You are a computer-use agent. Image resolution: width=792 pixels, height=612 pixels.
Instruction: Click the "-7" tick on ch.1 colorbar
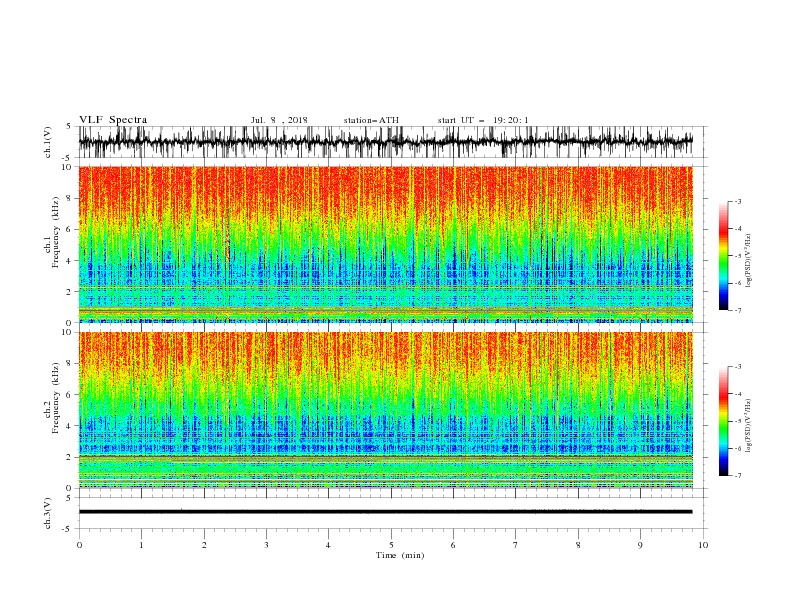[738, 310]
